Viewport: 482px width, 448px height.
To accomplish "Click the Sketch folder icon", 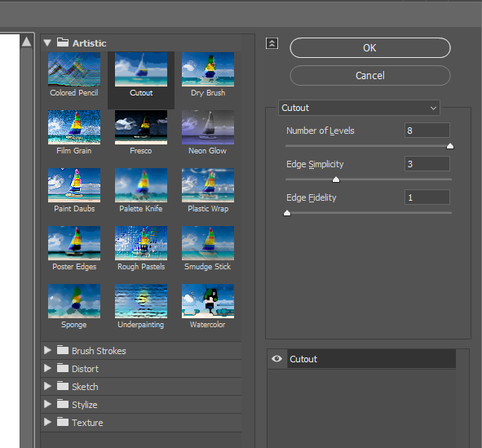I will [x=63, y=386].
